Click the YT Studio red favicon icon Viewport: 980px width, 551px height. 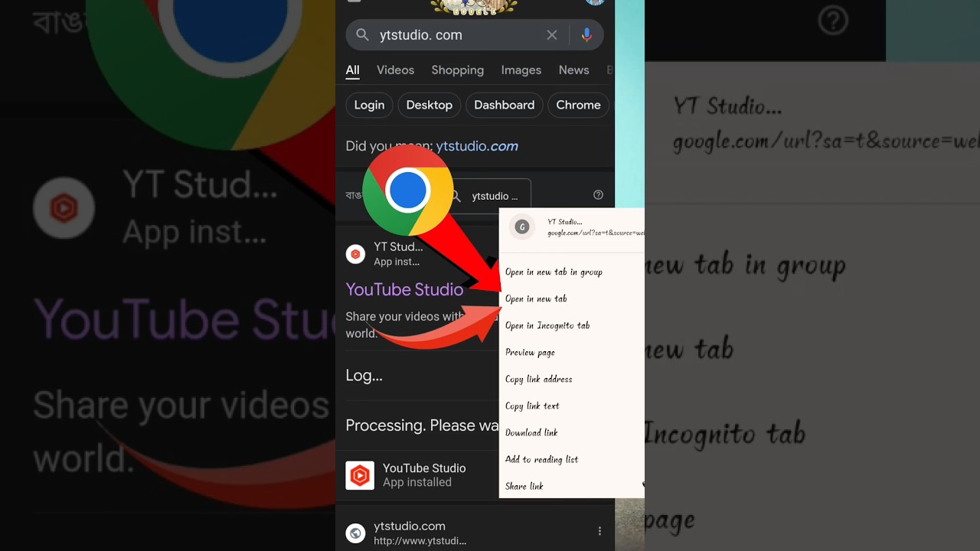(x=355, y=254)
